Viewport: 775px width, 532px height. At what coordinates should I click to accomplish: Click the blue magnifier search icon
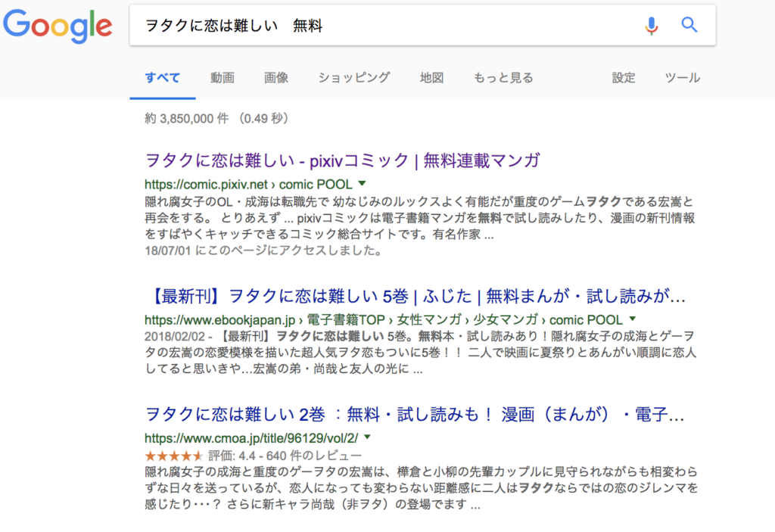[689, 25]
